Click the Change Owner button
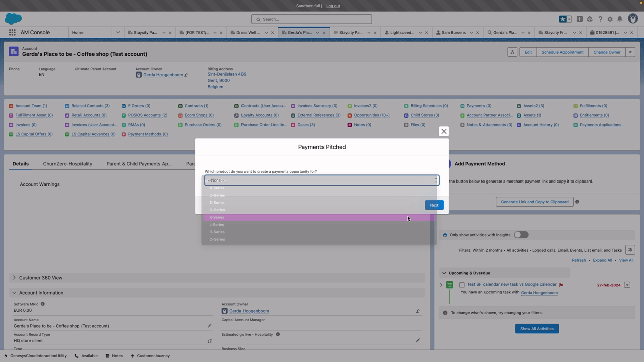Viewport: 644px width, 362px height. tap(607, 52)
